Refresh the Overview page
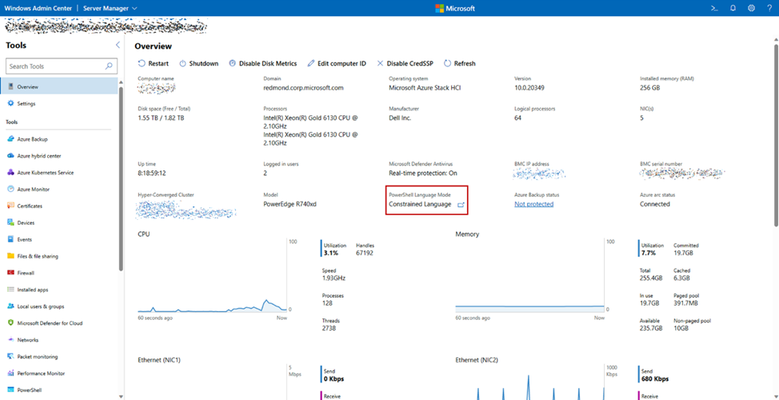779x400 pixels. pyautogui.click(x=460, y=64)
